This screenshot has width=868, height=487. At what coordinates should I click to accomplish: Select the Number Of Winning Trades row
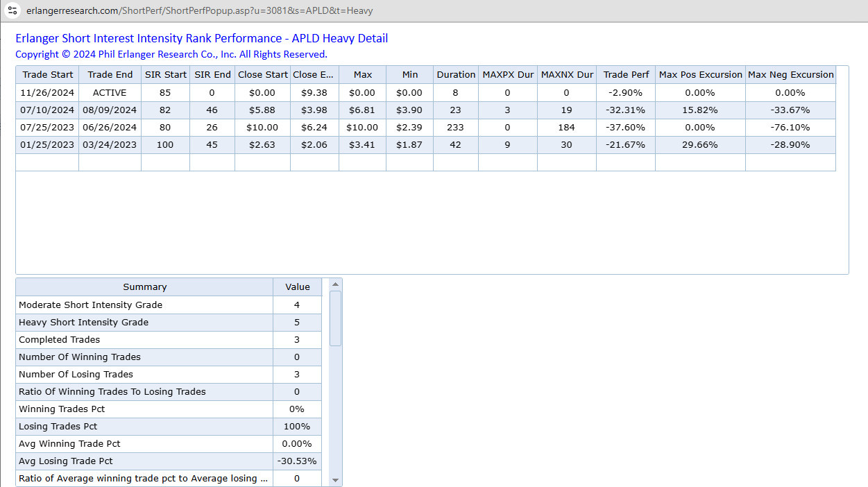coord(169,357)
